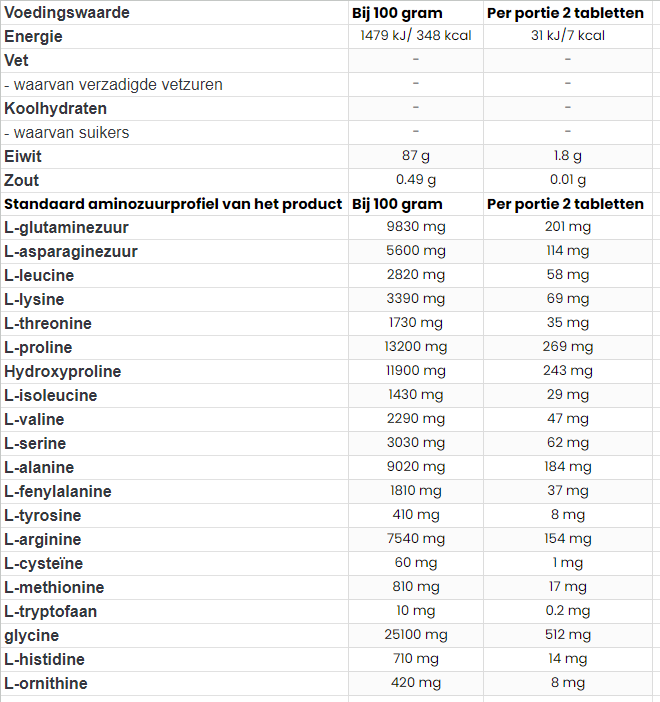Screen dimensions: 660x702
Task: Select the Energie row label
Action: pos(33,37)
